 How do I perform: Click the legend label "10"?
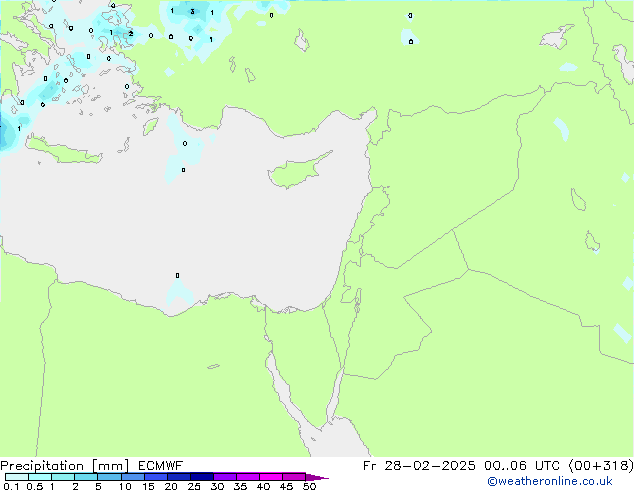click(125, 486)
